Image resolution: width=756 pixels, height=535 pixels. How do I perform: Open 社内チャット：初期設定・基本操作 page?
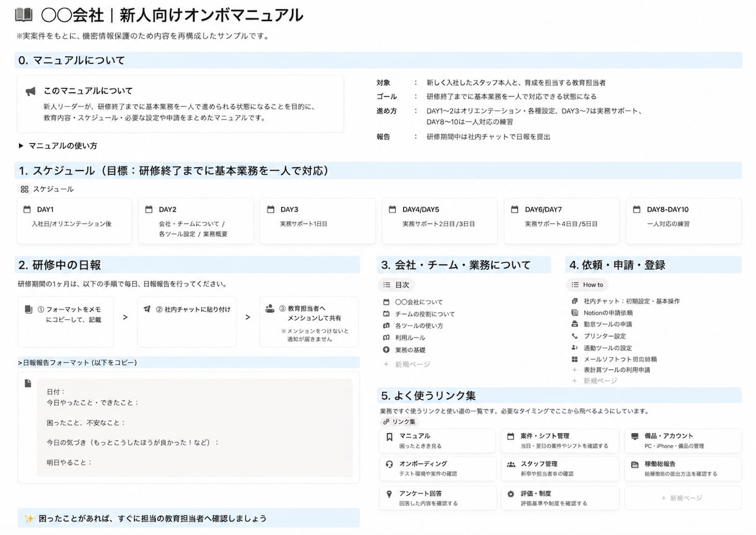point(631,301)
